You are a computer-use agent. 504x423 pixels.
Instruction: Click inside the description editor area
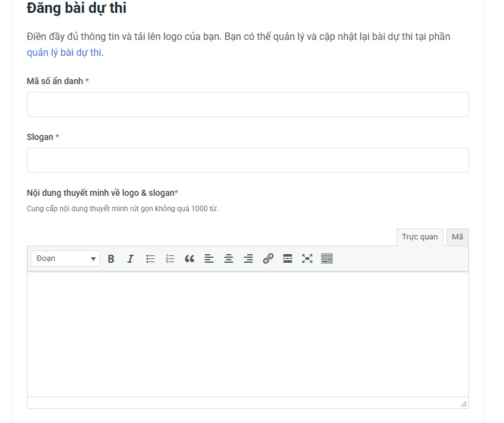pyautogui.click(x=247, y=335)
